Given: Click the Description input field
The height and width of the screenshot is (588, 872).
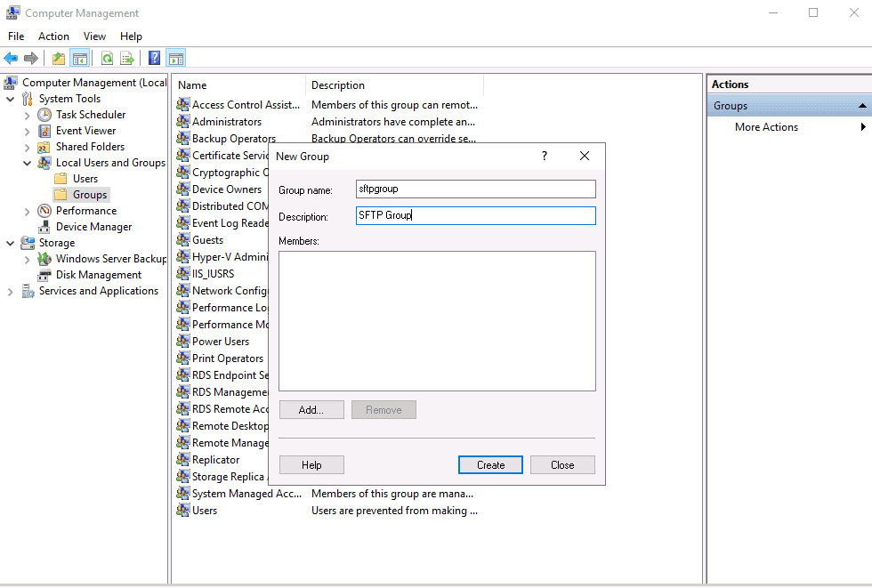Looking at the screenshot, I should 475,215.
